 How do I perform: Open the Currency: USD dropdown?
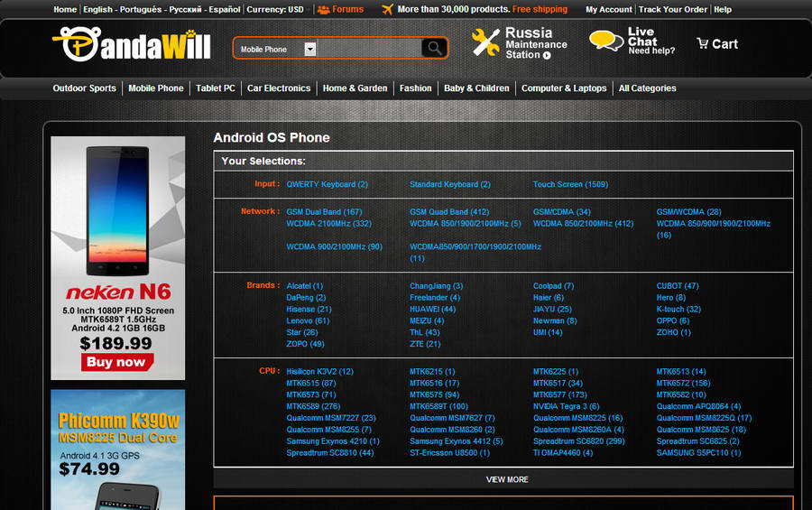(278, 9)
